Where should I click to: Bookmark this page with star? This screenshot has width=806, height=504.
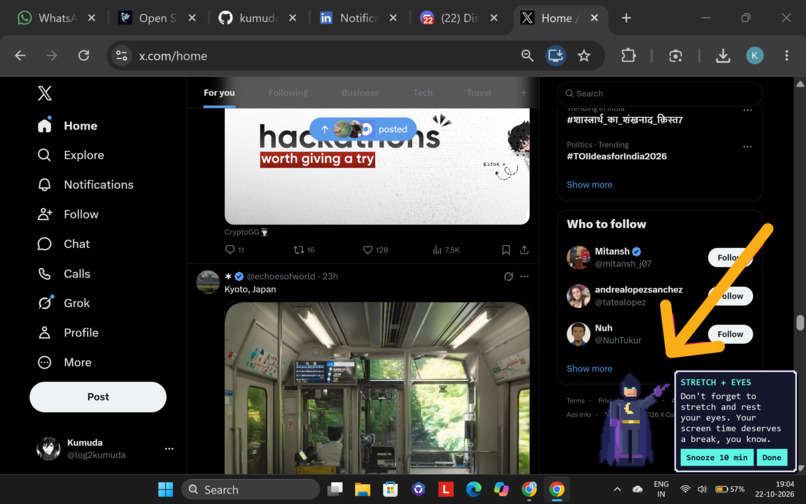583,56
